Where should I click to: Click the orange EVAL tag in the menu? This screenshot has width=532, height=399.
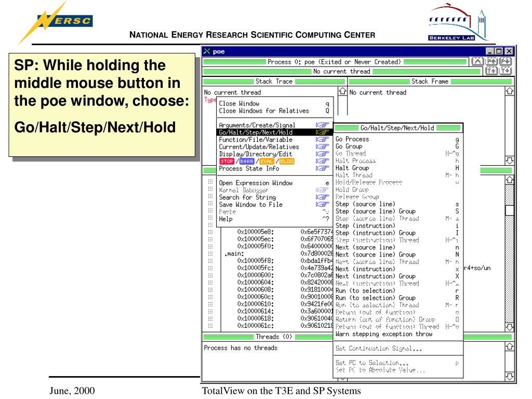point(267,162)
